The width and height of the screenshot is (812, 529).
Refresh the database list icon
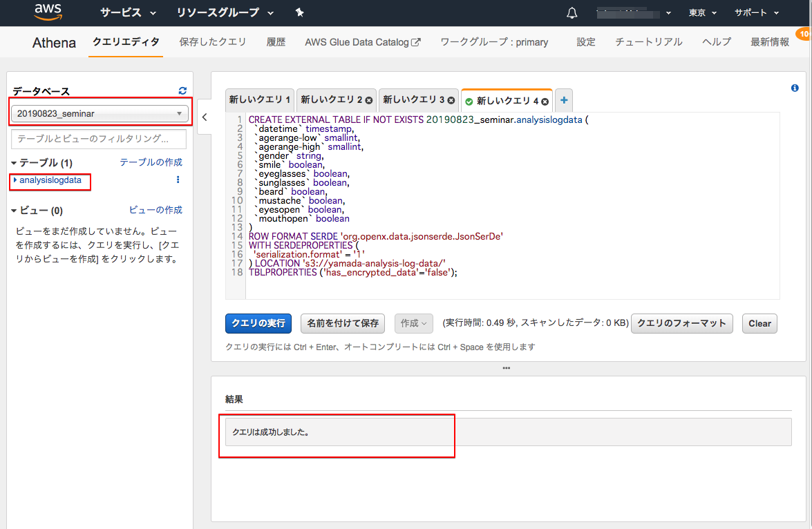182,90
